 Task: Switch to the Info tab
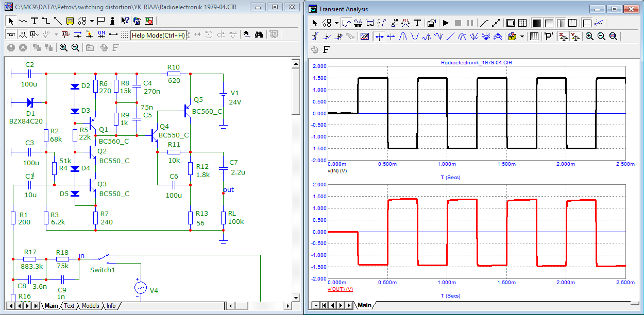pos(111,306)
